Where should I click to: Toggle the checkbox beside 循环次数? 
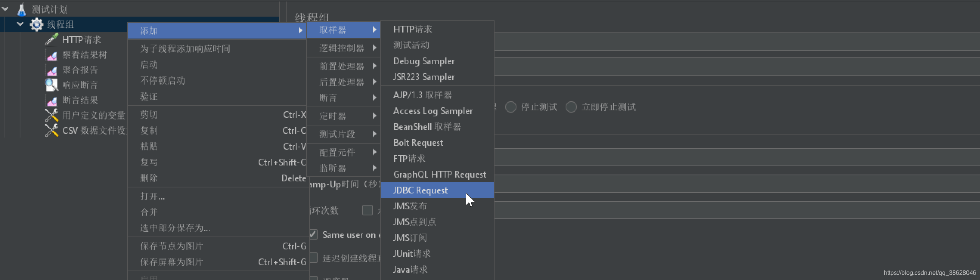tap(367, 210)
